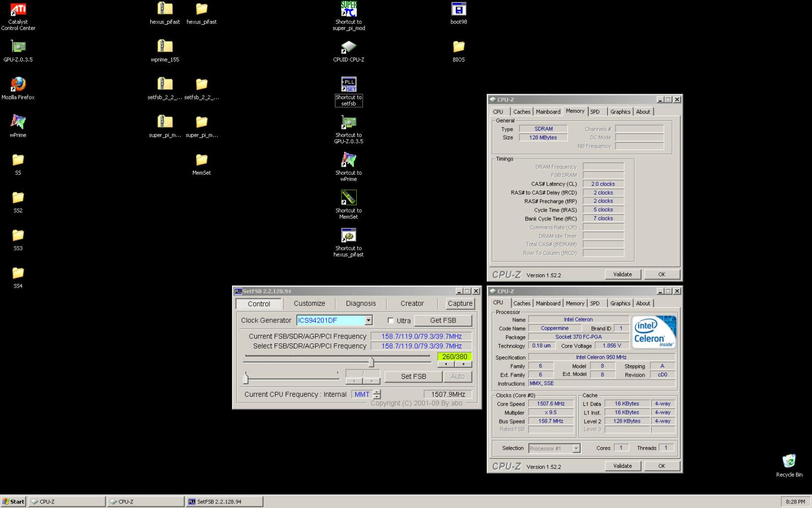Step the MMT frequency mode spinner
The image size is (812, 508).
click(x=377, y=394)
